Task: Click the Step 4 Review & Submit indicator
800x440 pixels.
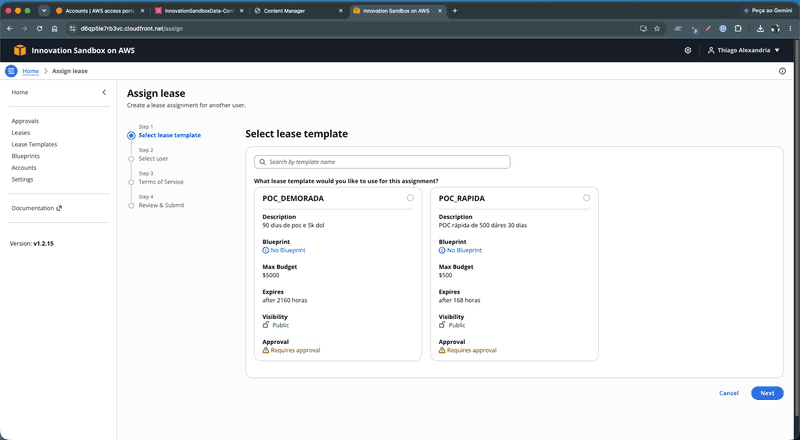Action: pyautogui.click(x=131, y=206)
